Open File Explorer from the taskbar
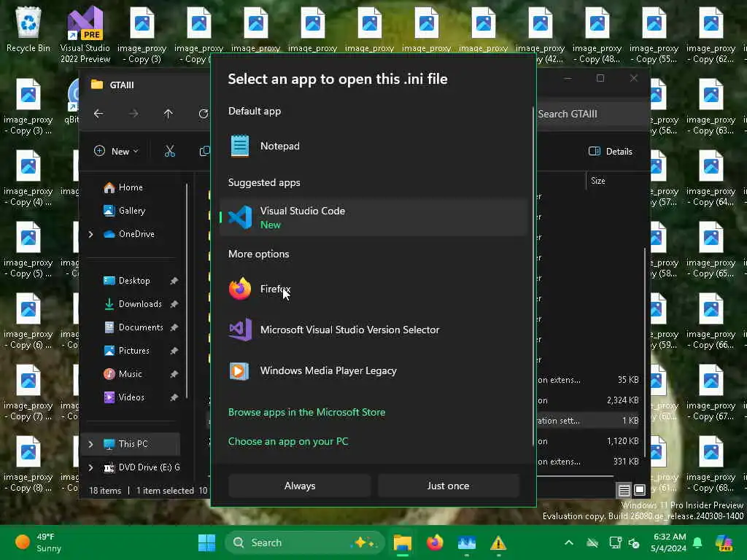 pos(403,542)
